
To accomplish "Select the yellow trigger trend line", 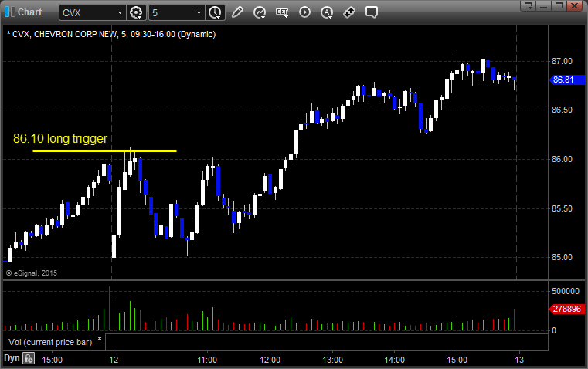I will pos(104,151).
